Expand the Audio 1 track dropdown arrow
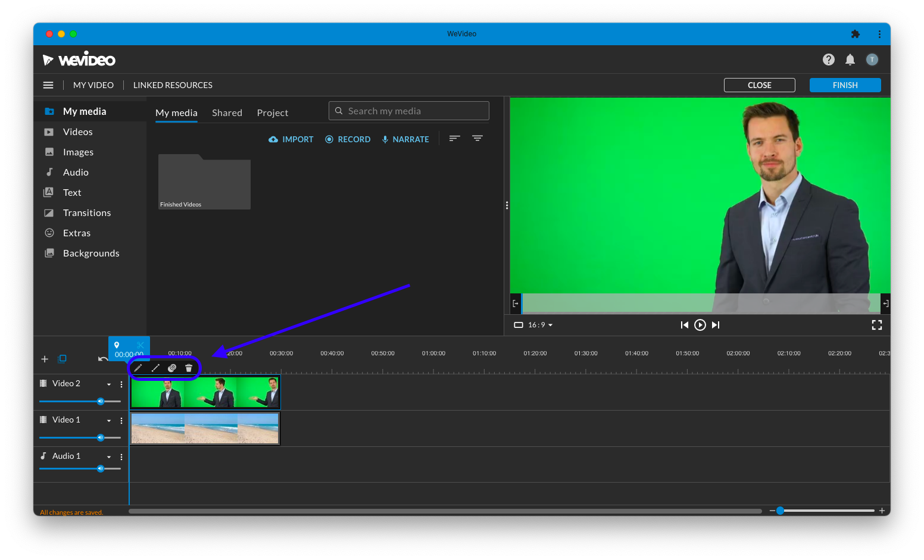This screenshot has height=560, width=924. tap(109, 457)
